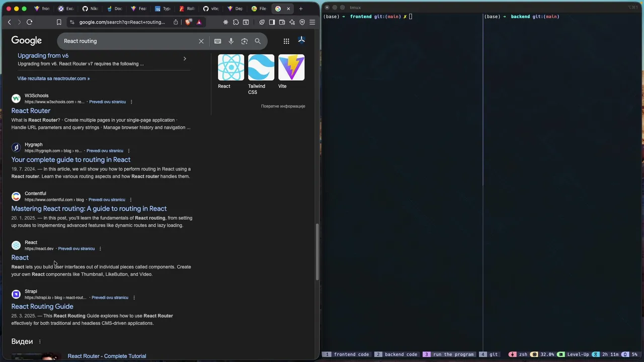This screenshot has width=644, height=362.
Task: Select tmux window 4 git
Action: point(489,354)
